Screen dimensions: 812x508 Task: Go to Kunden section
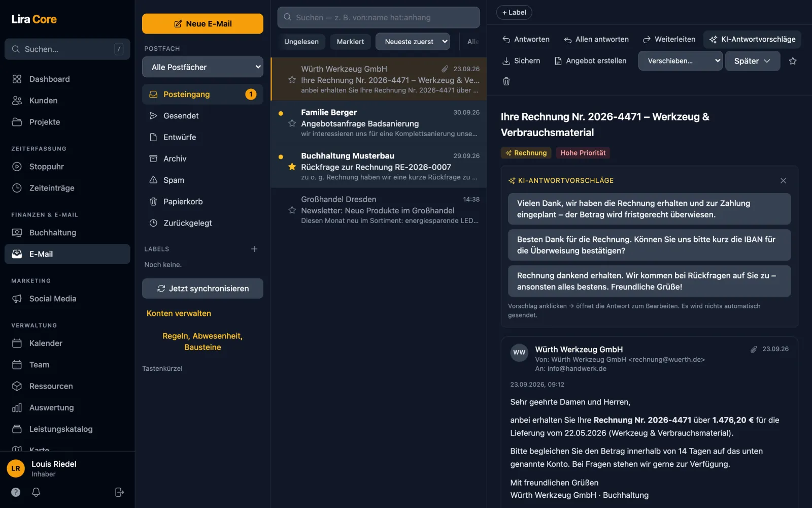[x=67, y=101]
